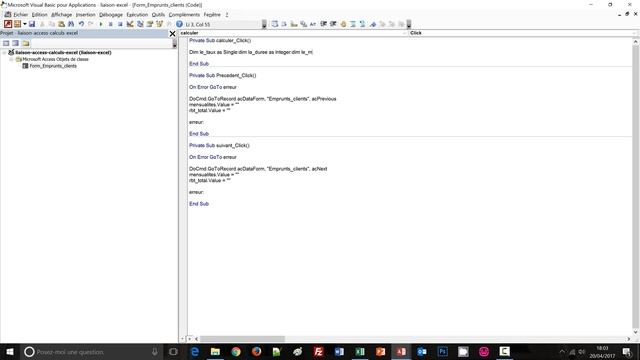Outdent the code with the Outdent icon

click(x=333, y=24)
